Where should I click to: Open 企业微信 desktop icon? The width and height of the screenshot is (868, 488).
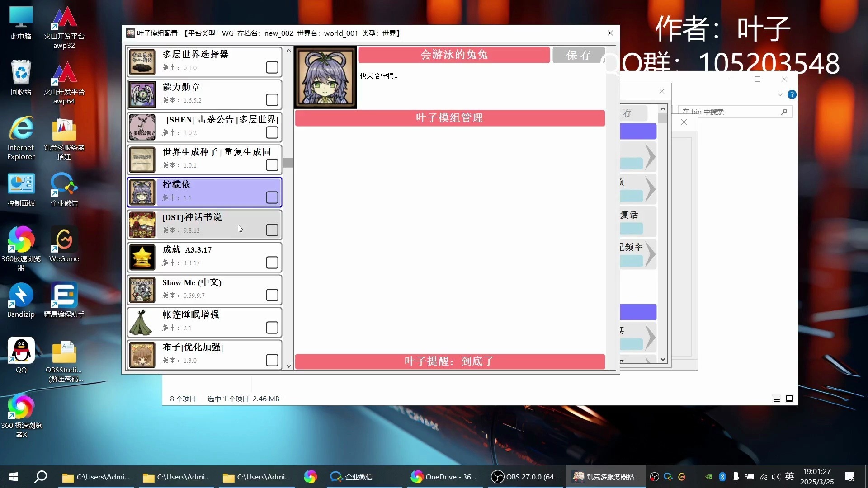(x=64, y=190)
